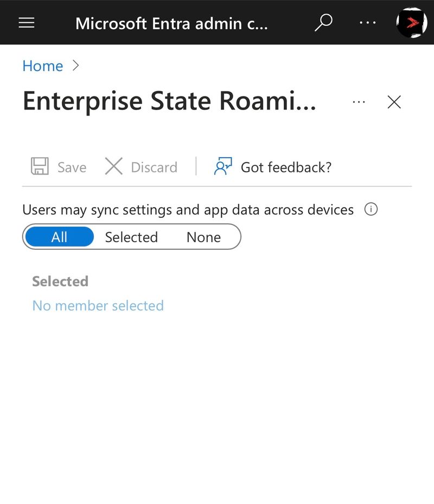Click the search magnifier icon
Image resolution: width=434 pixels, height=504 pixels.
[323, 23]
